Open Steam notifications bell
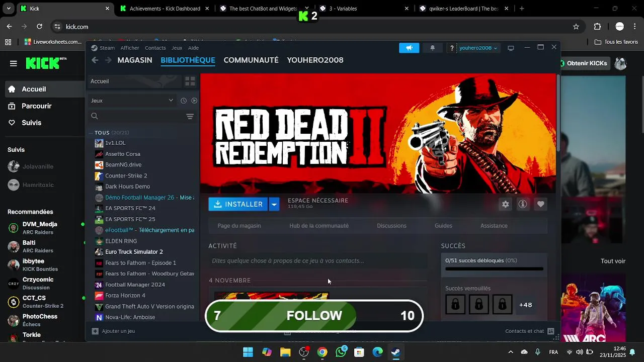The image size is (644, 362). (x=432, y=48)
